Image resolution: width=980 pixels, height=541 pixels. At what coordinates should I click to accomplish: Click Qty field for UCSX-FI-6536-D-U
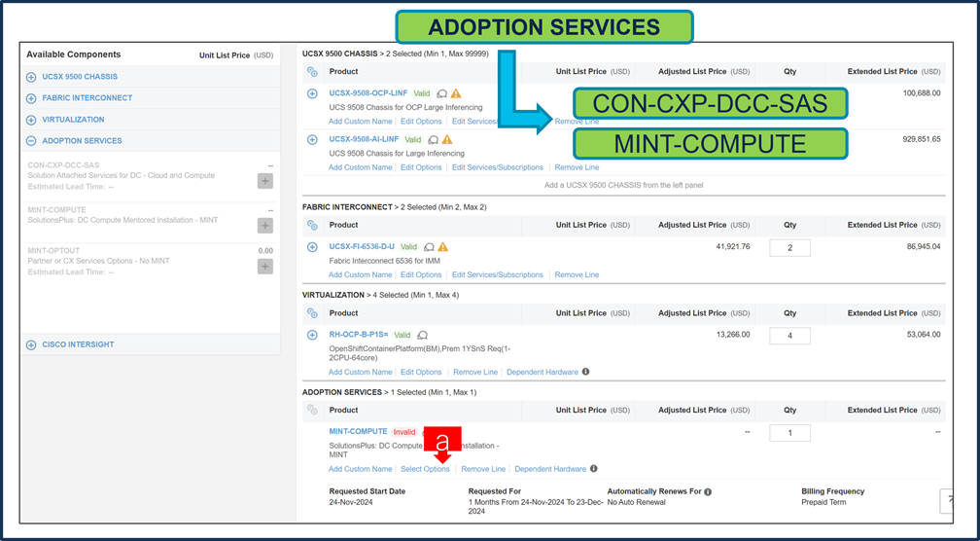[790, 248]
